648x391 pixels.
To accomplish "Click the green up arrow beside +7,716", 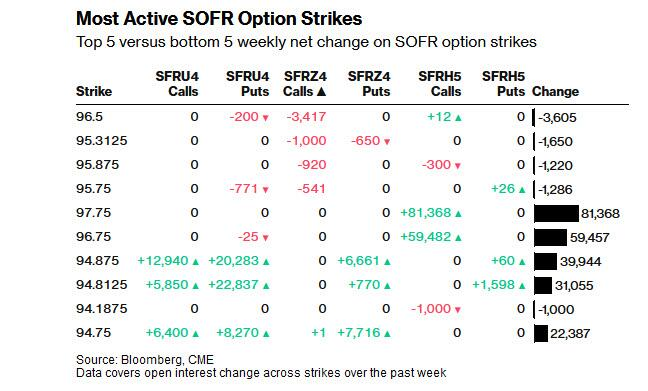I will [x=387, y=334].
